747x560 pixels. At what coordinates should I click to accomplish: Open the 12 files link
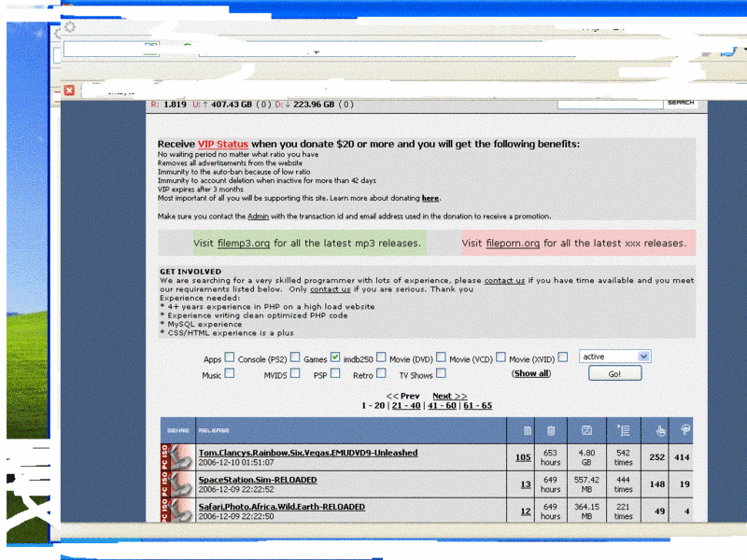pos(526,511)
